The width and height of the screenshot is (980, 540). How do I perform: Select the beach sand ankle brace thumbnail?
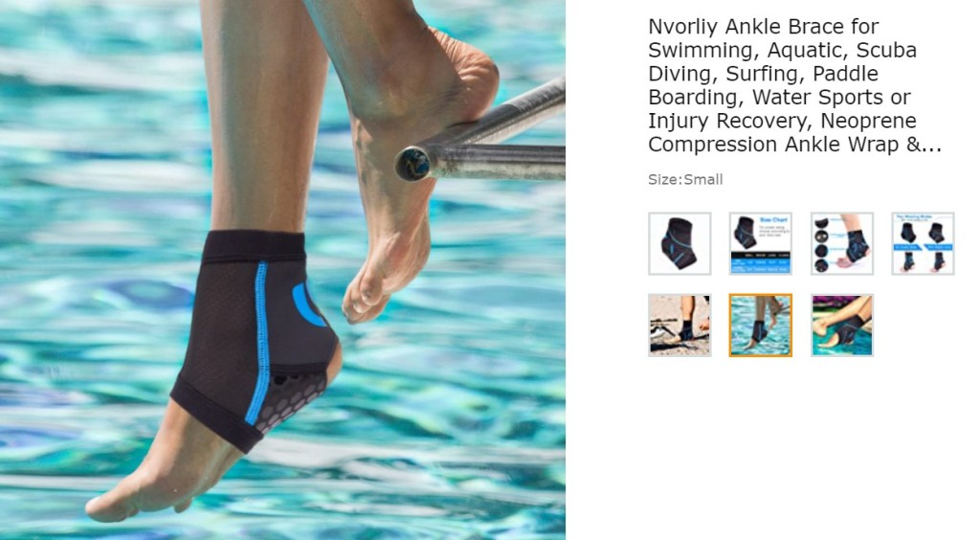pos(679,325)
